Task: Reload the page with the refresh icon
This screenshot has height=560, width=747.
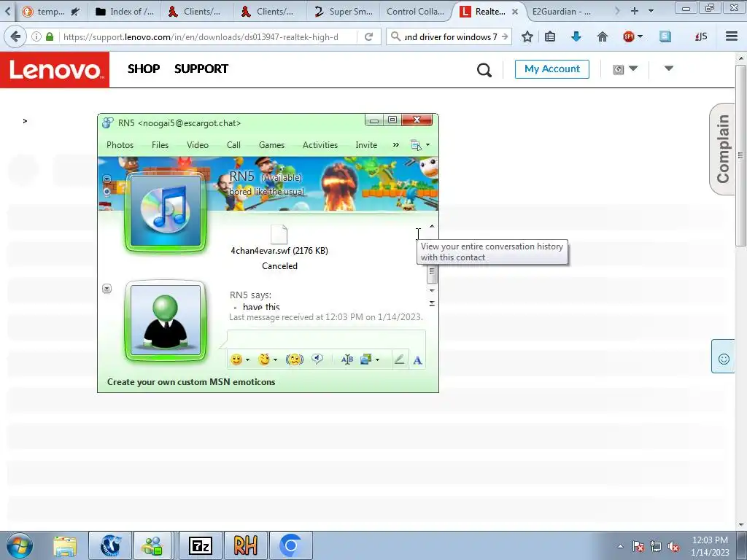Action: pyautogui.click(x=368, y=36)
